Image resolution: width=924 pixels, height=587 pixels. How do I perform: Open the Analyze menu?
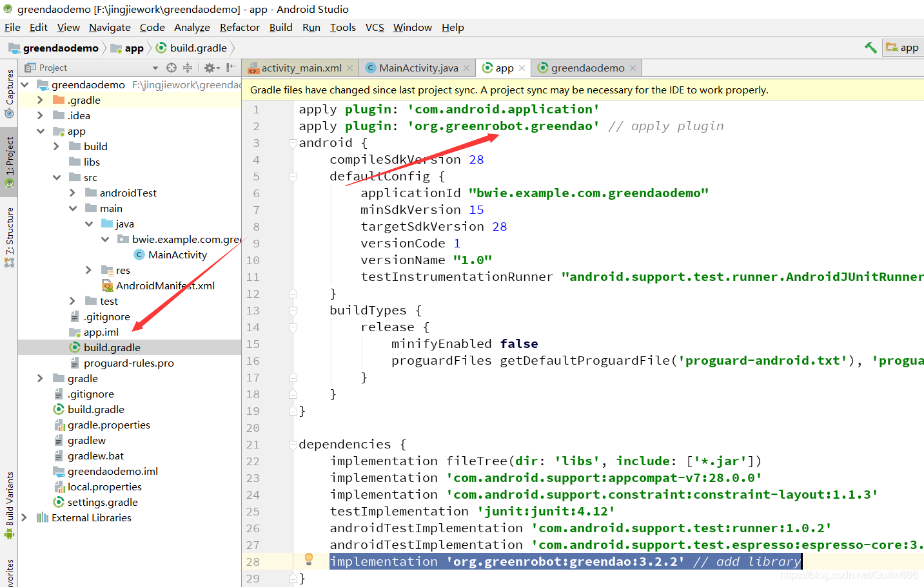pyautogui.click(x=192, y=27)
